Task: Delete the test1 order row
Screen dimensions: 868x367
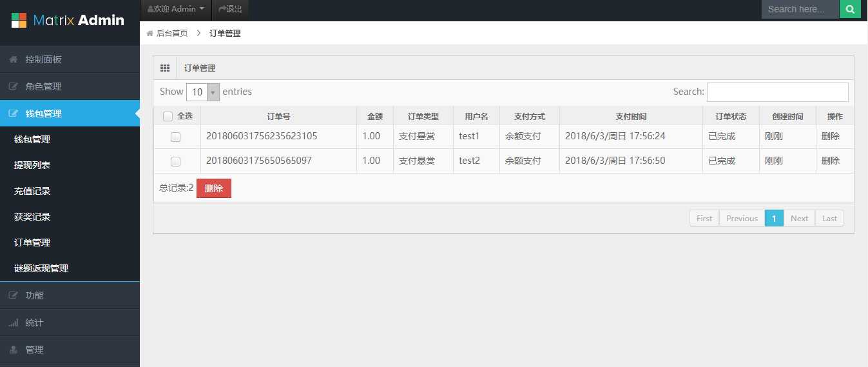Action: tap(831, 137)
